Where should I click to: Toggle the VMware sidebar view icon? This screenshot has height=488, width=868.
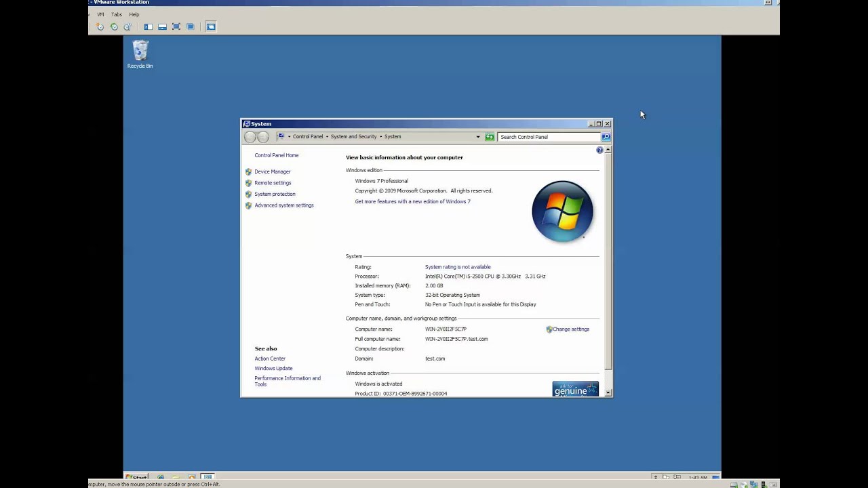pos(148,26)
